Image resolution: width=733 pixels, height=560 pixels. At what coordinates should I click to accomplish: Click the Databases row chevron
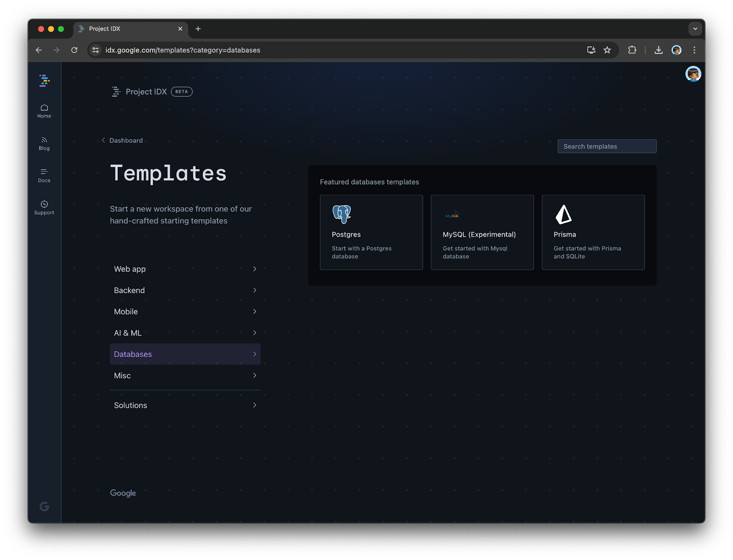tap(255, 354)
